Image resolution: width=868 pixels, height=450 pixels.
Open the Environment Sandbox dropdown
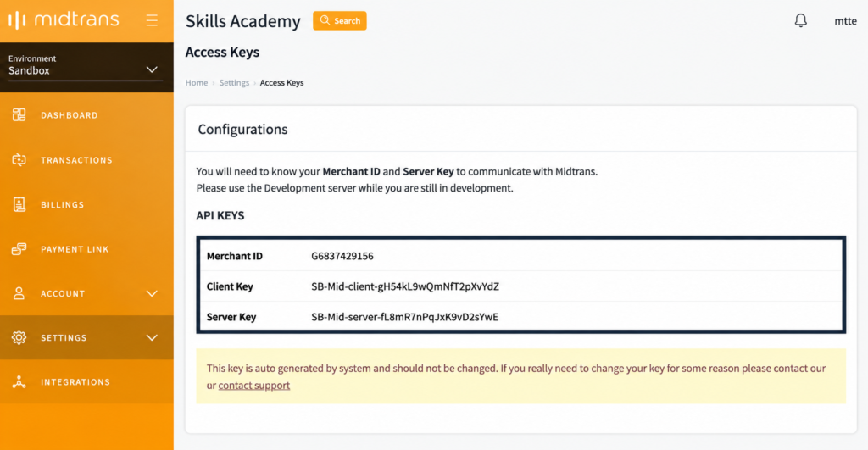[86, 66]
